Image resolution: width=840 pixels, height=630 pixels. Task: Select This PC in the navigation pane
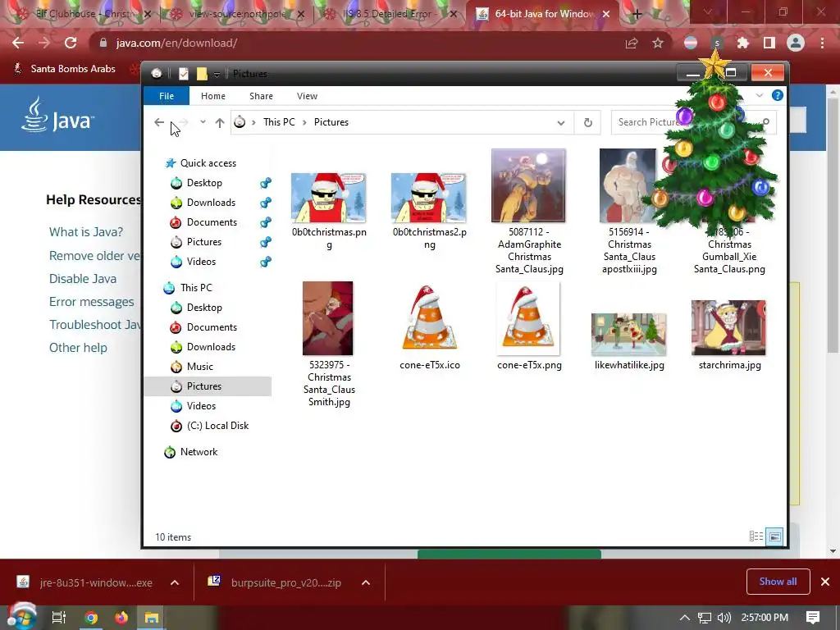(x=196, y=288)
